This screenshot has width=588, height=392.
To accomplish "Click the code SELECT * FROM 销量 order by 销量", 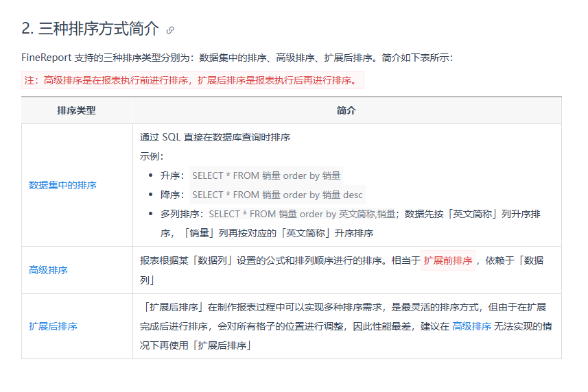I will [266, 175].
